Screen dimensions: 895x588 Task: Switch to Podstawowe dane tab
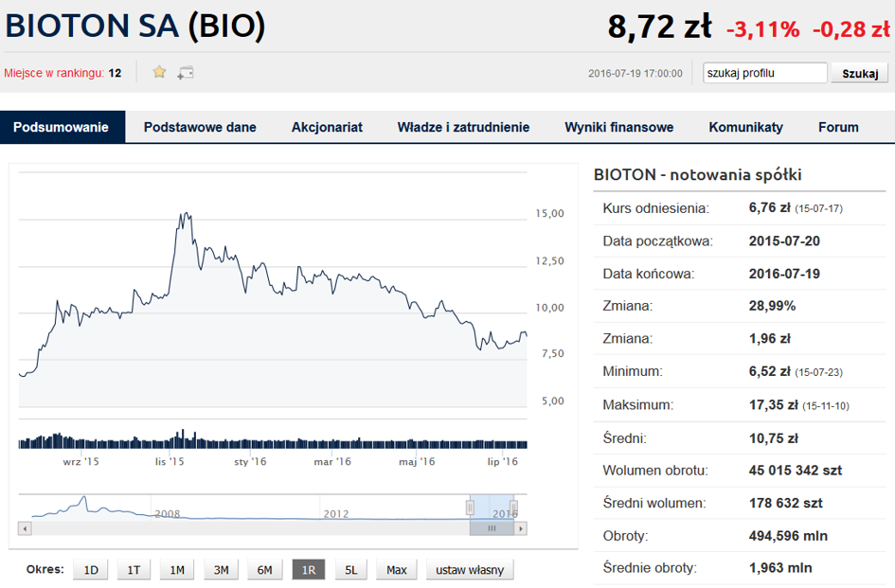coord(200,127)
